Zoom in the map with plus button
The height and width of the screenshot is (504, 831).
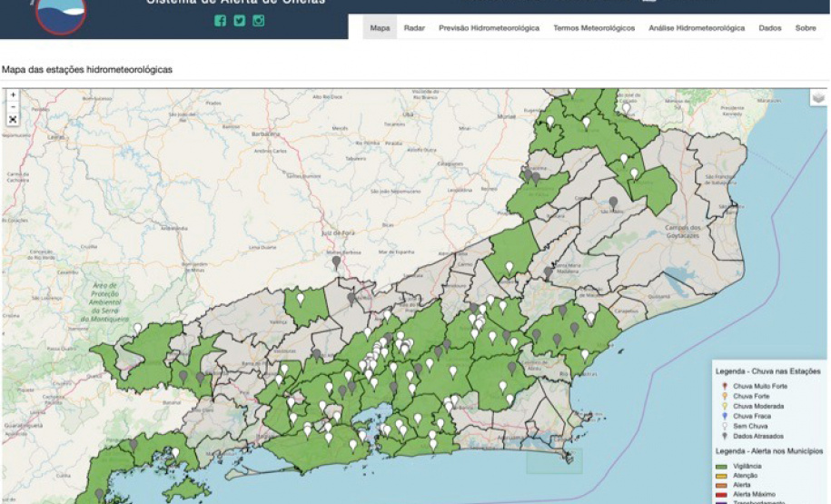[x=13, y=94]
